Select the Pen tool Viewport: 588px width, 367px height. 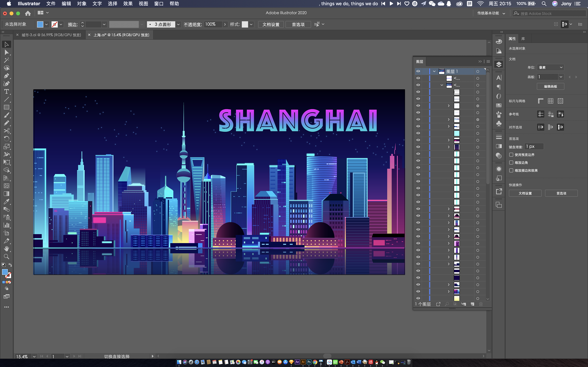coord(6,76)
